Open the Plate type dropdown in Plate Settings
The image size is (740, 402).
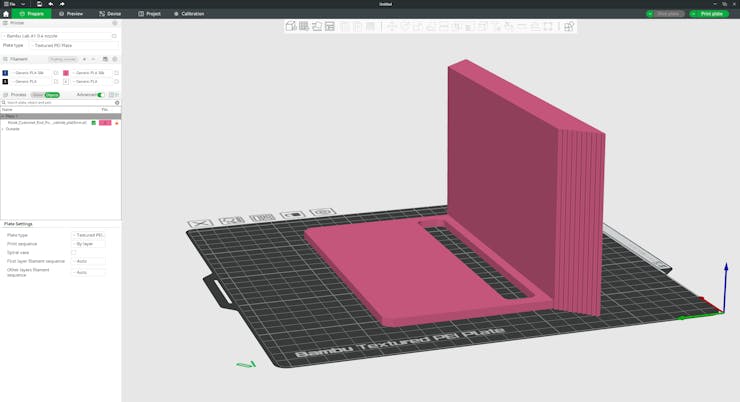click(88, 235)
